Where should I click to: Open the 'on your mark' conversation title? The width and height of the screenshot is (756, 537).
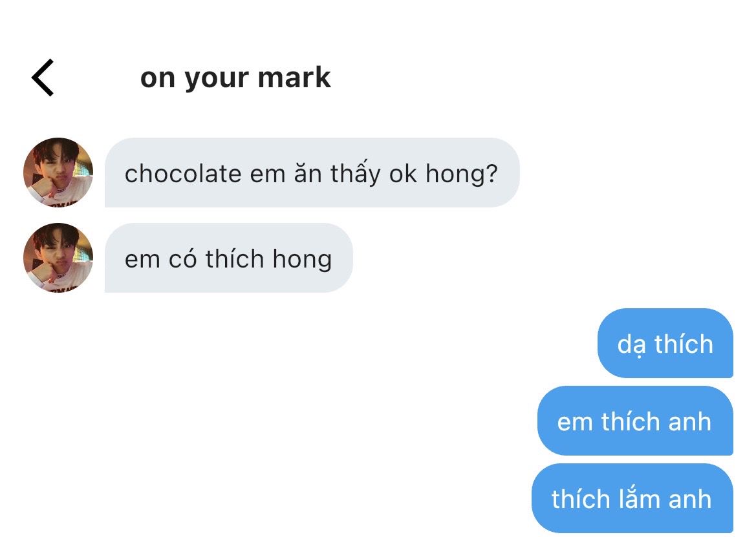click(235, 78)
